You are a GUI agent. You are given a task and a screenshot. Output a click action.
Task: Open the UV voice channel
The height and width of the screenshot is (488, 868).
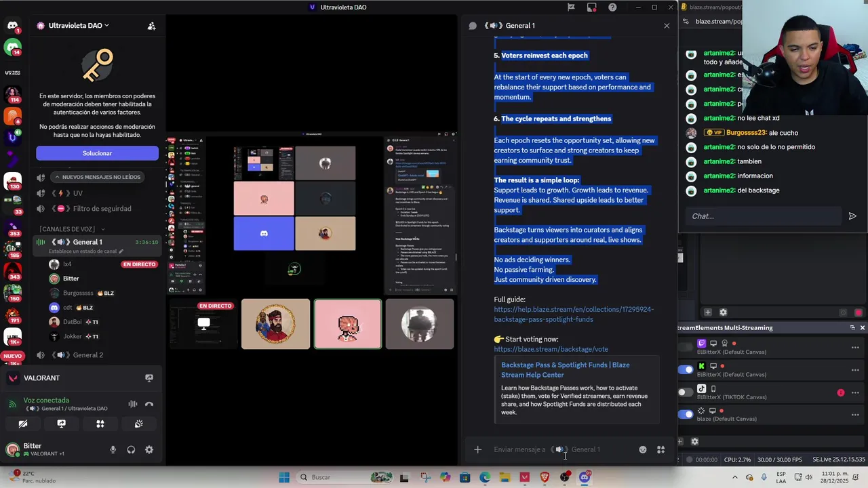pos(97,193)
